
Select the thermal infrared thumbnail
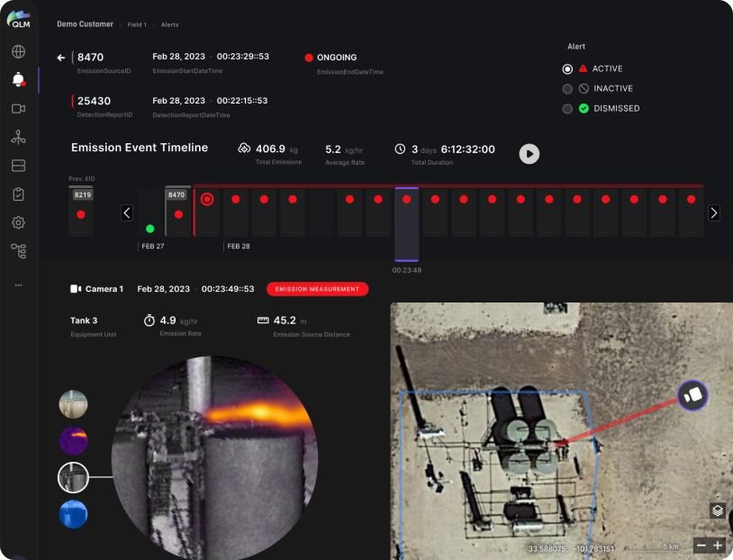coord(73,440)
